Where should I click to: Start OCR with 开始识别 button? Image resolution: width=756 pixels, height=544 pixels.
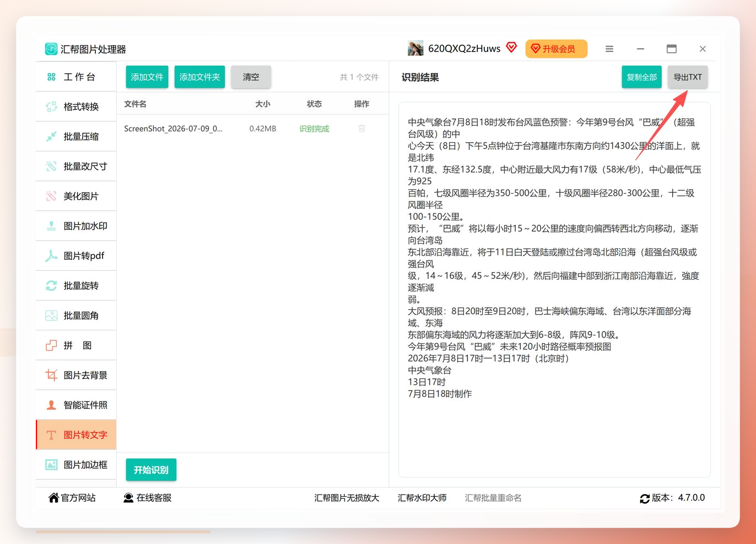click(x=151, y=470)
